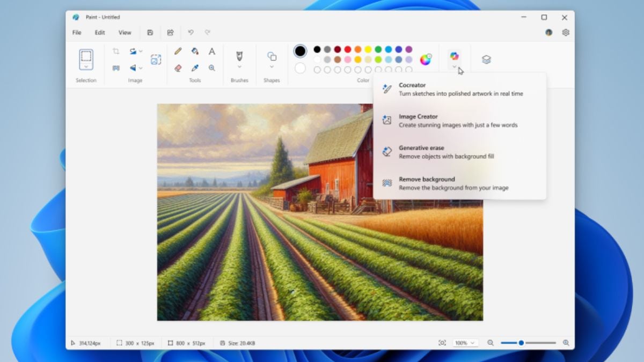The height and width of the screenshot is (362, 644).
Task: Select the Fill bucket tool
Action: pos(195,51)
